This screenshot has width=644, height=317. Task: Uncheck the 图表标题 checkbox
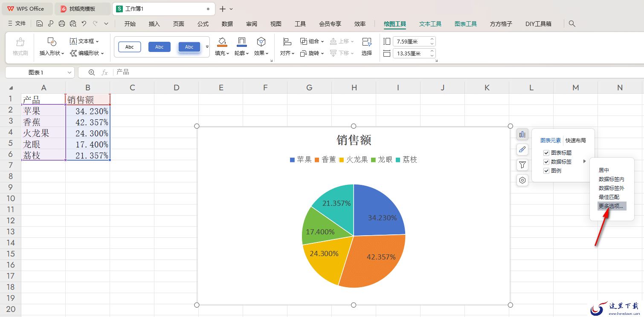tap(546, 153)
